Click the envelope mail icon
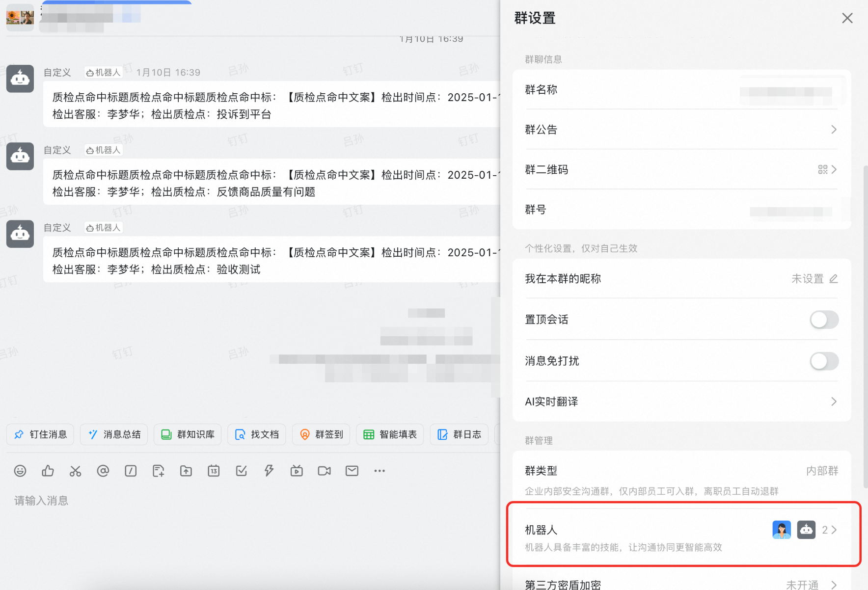The height and width of the screenshot is (590, 868). 352,471
